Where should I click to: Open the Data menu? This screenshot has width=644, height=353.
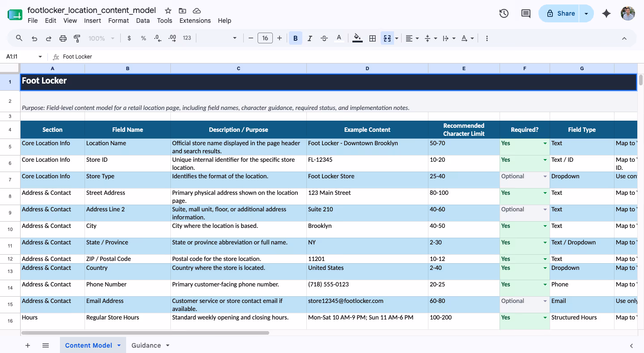[x=143, y=21]
